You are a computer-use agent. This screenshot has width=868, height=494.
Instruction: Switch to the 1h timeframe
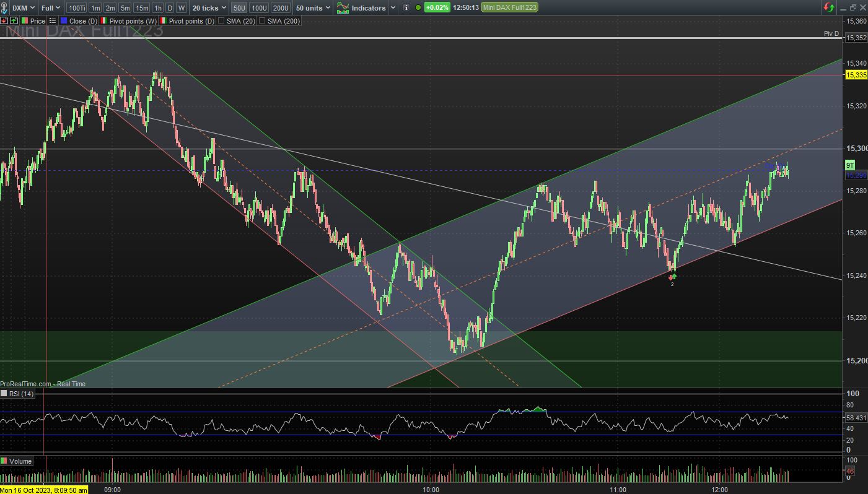click(157, 8)
